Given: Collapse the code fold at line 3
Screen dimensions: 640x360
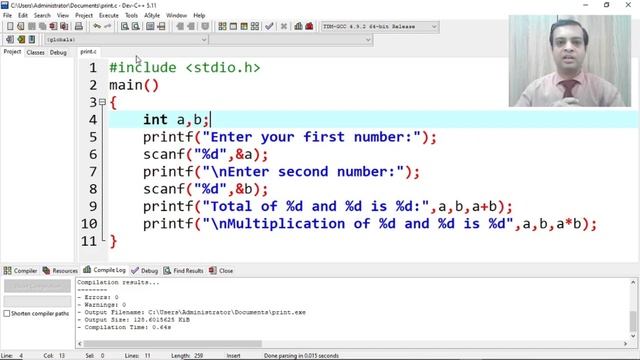Looking at the screenshot, I should (102, 102).
